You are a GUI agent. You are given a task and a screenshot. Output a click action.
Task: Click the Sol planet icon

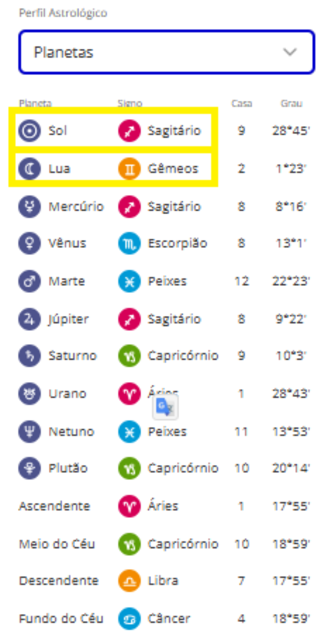coord(29,131)
